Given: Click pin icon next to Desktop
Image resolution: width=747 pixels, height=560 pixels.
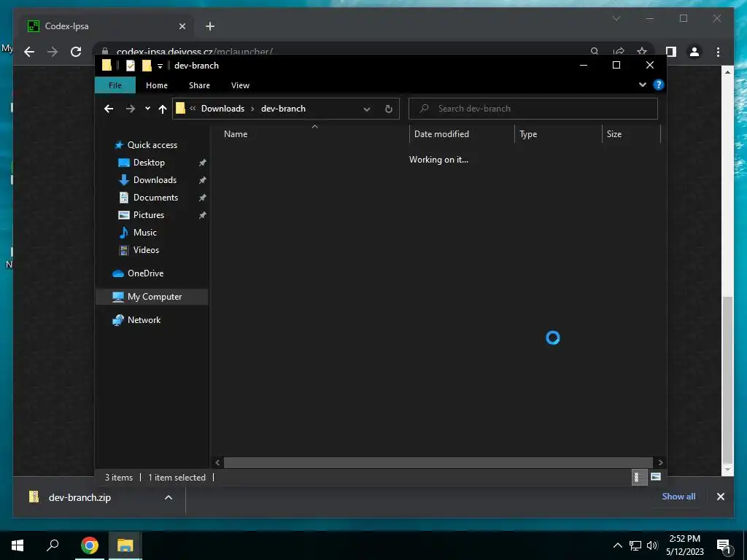Looking at the screenshot, I should click(203, 163).
